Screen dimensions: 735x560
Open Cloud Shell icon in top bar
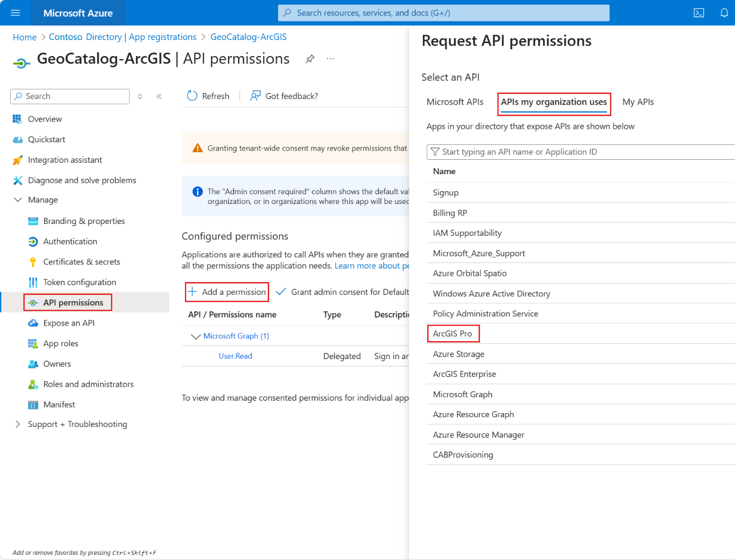[699, 13]
